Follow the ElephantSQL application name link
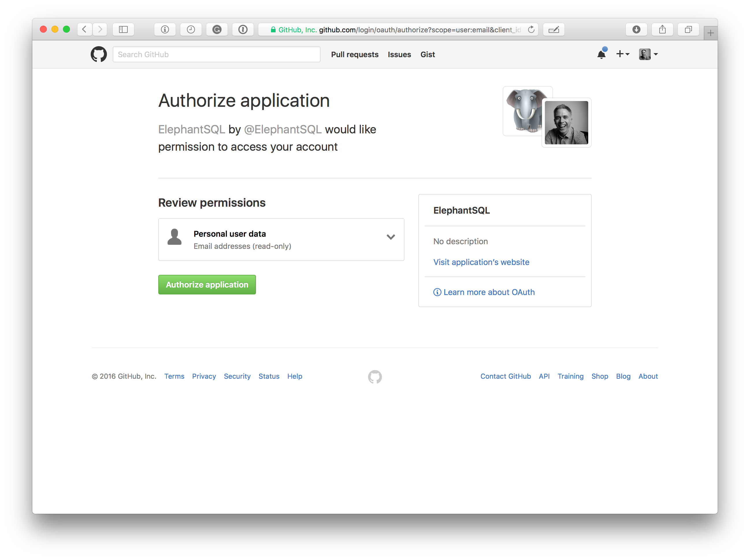The height and width of the screenshot is (560, 750). (x=192, y=129)
